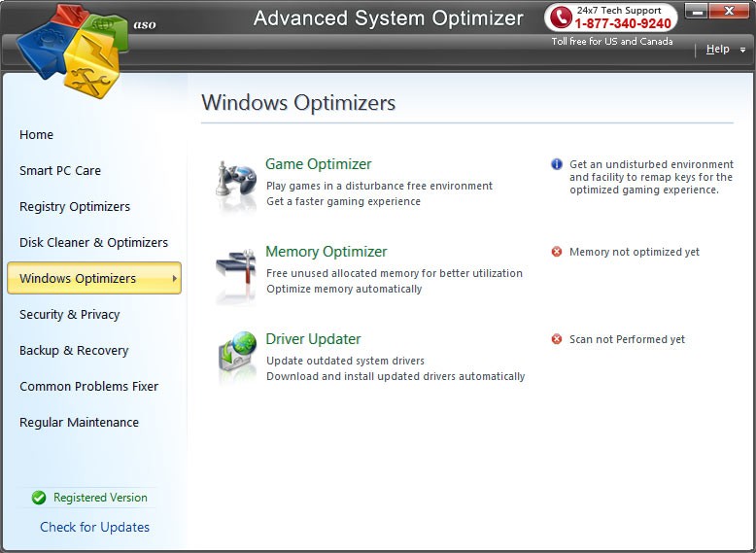This screenshot has height=553, width=756.
Task: Click the 1-877-340-9240 support number
Action: (x=623, y=23)
